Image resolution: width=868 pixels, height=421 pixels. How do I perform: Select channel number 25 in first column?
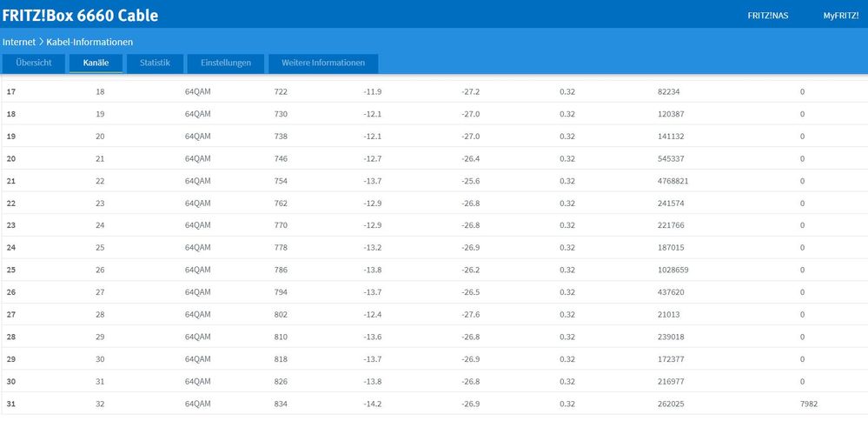[11, 271]
